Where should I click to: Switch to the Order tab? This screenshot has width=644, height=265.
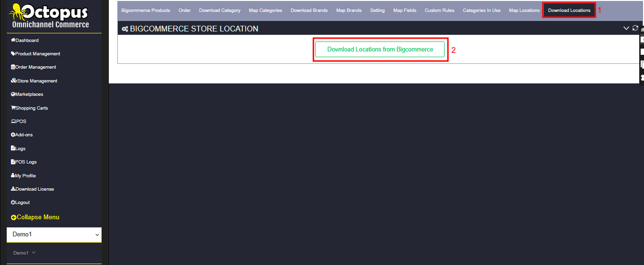[185, 10]
